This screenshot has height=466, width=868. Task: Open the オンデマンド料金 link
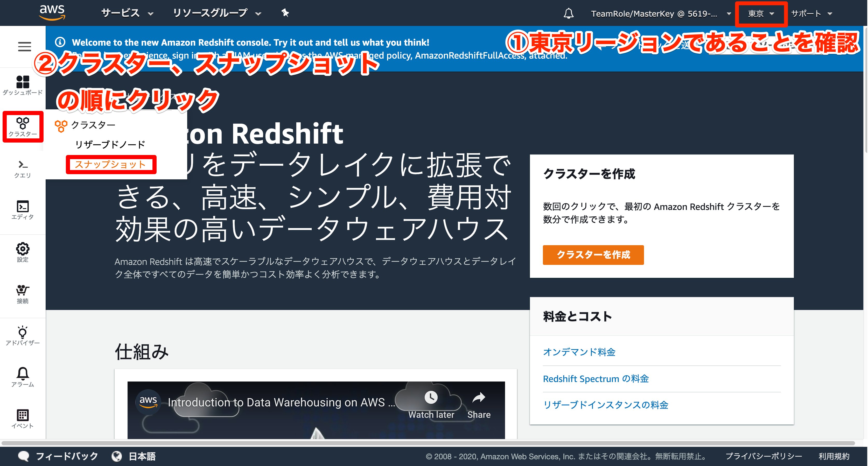[579, 352]
